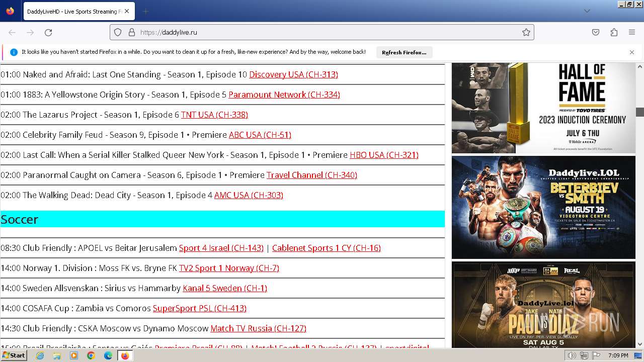
Task: Click 'COSAFA Cup : Zambia vs Comoros' text
Action: pos(87,308)
